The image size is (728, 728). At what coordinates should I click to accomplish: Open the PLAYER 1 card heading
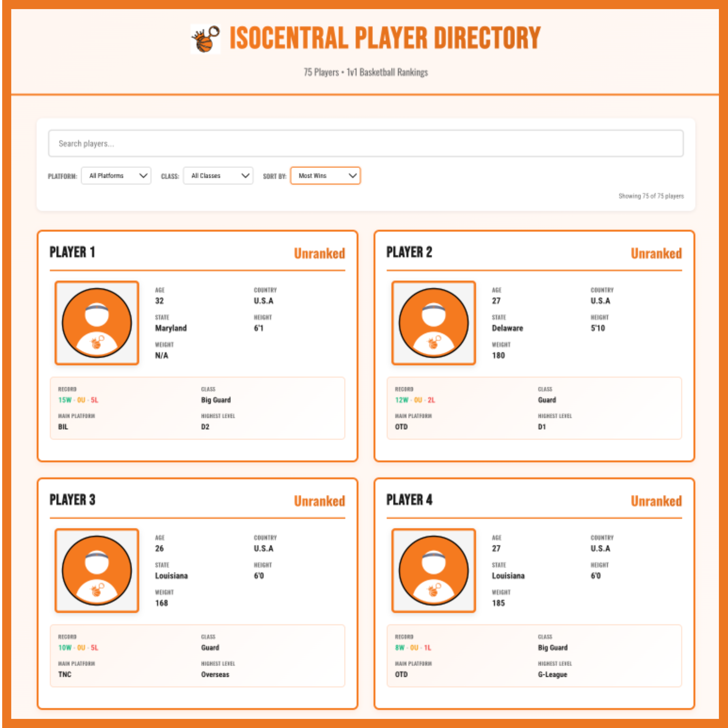tap(72, 252)
